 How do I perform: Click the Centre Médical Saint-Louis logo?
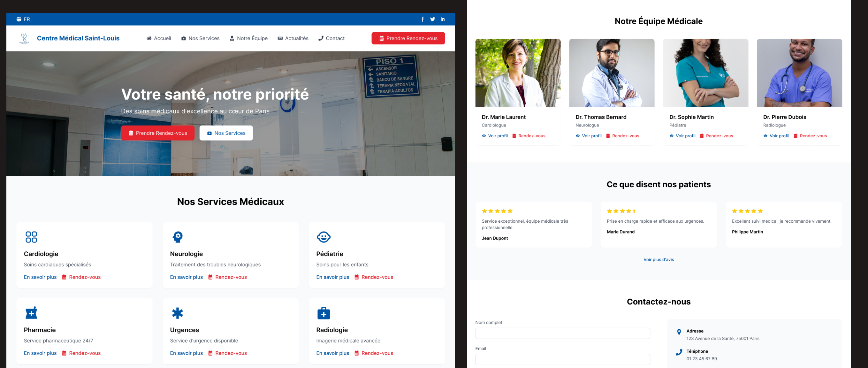tap(24, 38)
